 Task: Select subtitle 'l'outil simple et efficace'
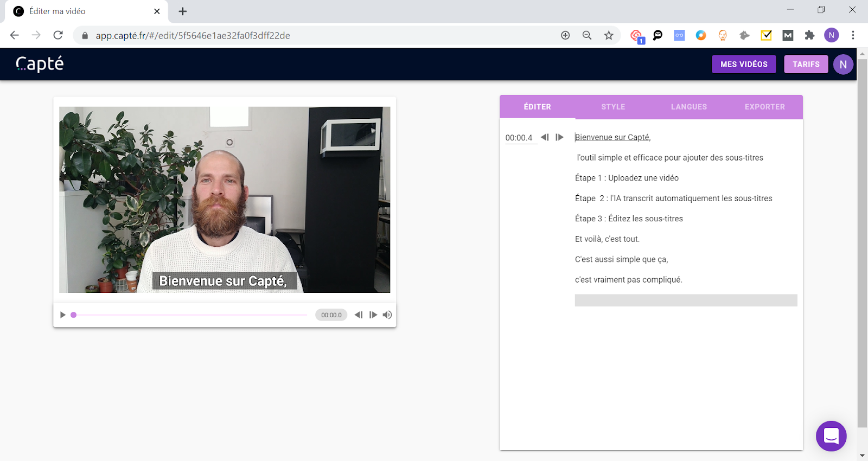[x=670, y=158]
